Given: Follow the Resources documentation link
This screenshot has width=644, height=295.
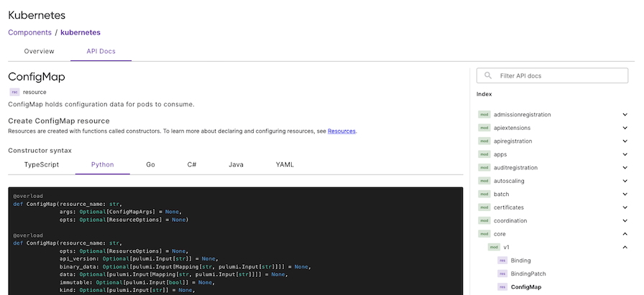Looking at the screenshot, I should [x=341, y=131].
